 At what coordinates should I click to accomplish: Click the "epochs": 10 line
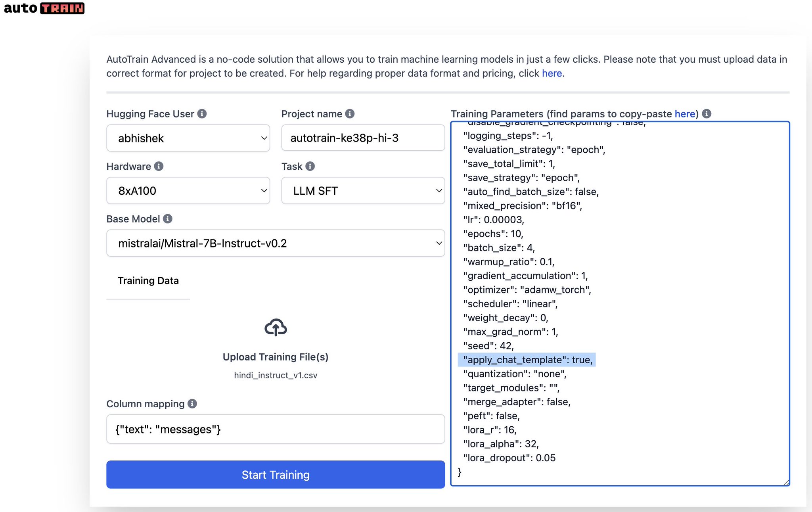[493, 234]
